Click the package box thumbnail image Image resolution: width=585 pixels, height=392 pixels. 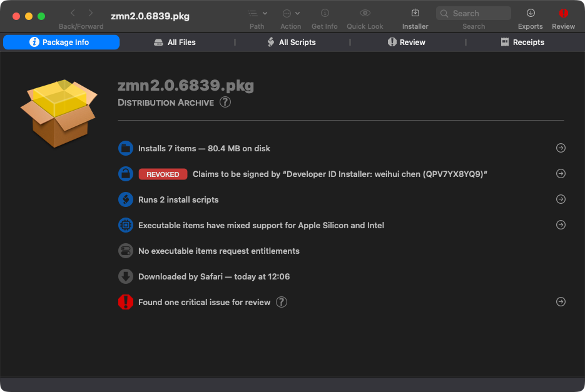pyautogui.click(x=59, y=113)
